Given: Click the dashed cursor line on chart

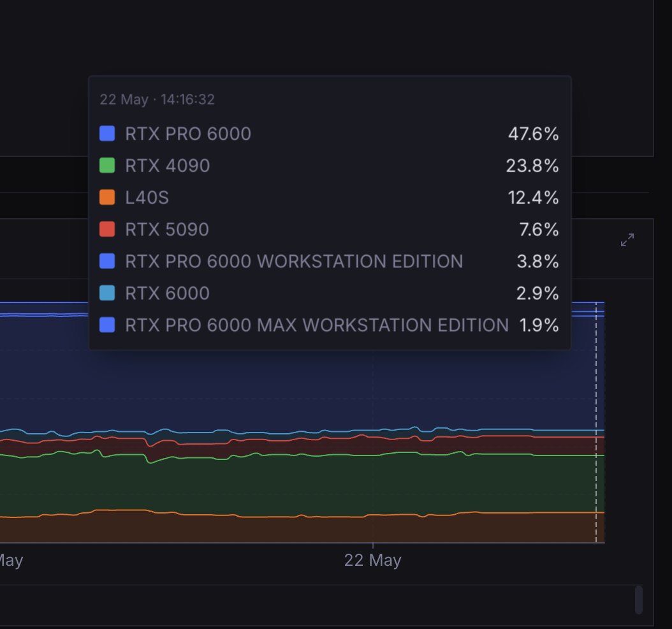Looking at the screenshot, I should pos(595,422).
